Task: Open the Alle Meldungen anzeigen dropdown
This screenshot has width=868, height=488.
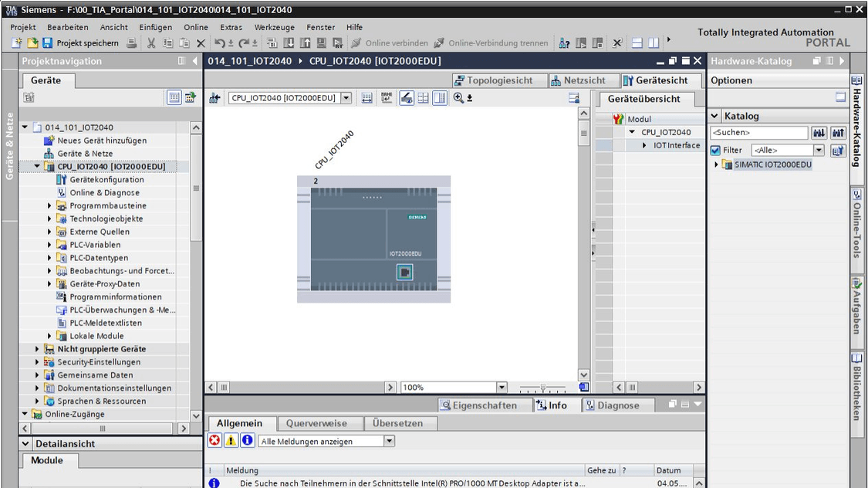Action: click(x=389, y=442)
